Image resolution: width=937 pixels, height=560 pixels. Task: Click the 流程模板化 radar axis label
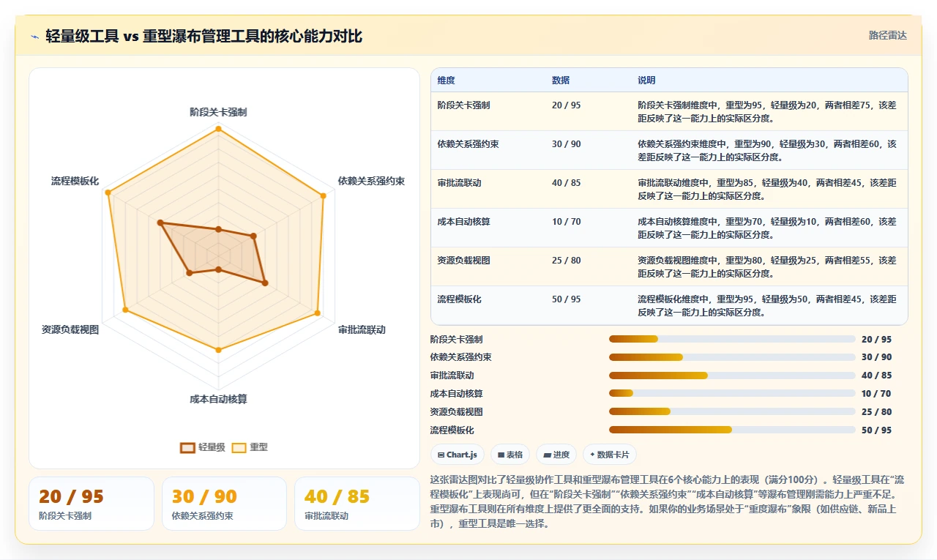75,181
